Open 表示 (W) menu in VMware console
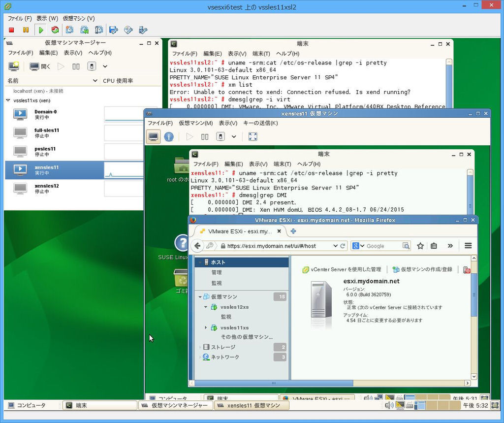The height and width of the screenshot is (423, 504). 47,19
